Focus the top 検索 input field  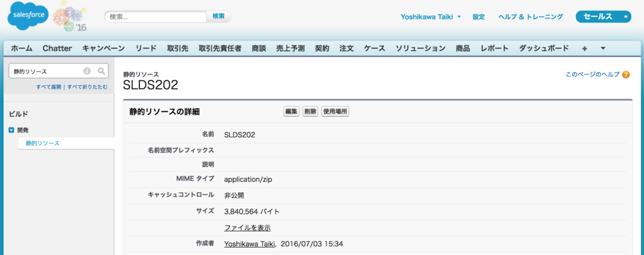(155, 16)
